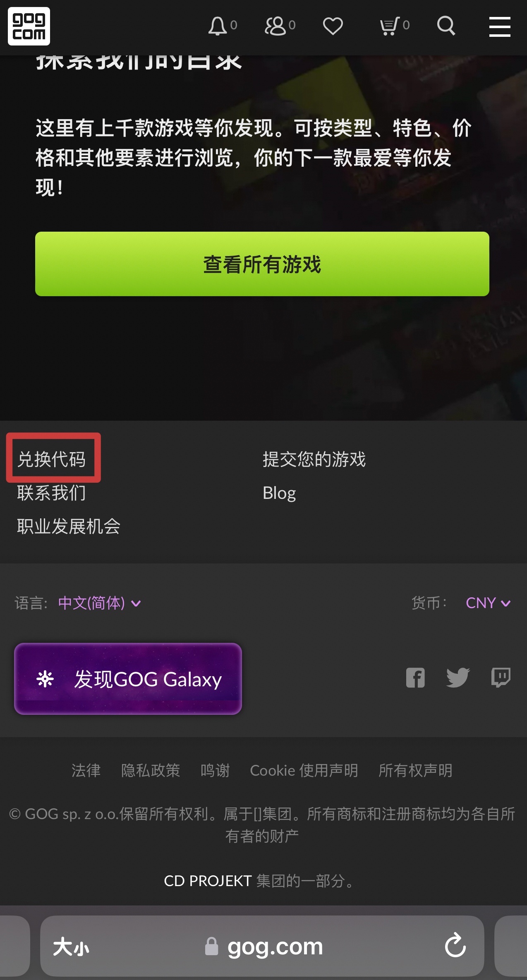Open GOG Twitter page icon
527x980 pixels.
click(458, 678)
